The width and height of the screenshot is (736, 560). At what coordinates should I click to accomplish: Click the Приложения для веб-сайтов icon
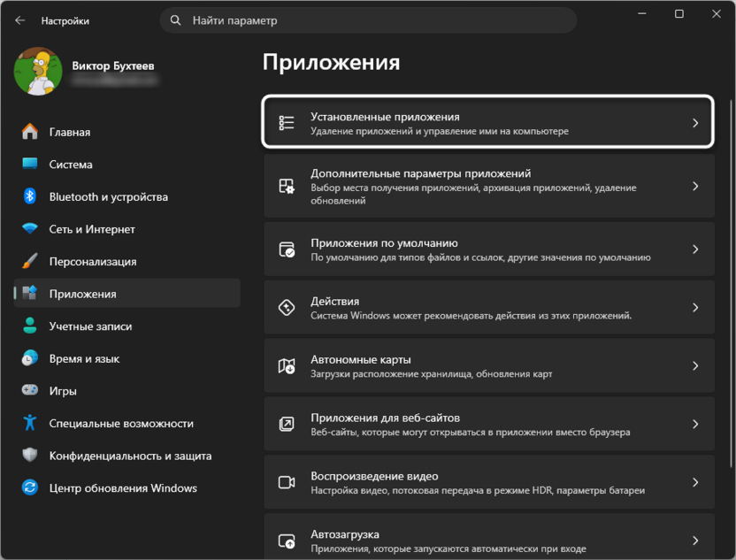[287, 424]
